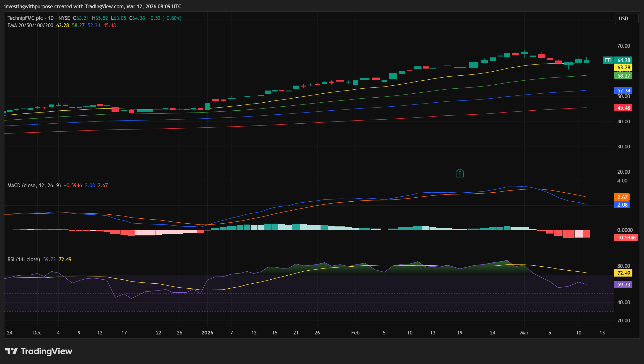
Task: Click the header text with TradingView.com
Action: pyautogui.click(x=93, y=6)
